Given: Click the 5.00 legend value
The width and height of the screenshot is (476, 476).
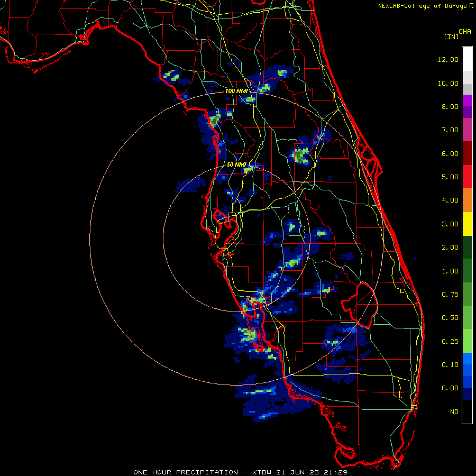Looking at the screenshot, I should (450, 177).
